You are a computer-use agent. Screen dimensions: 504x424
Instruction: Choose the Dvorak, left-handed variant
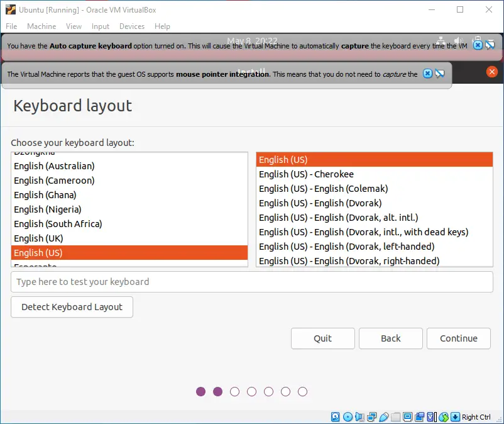pyautogui.click(x=375, y=247)
